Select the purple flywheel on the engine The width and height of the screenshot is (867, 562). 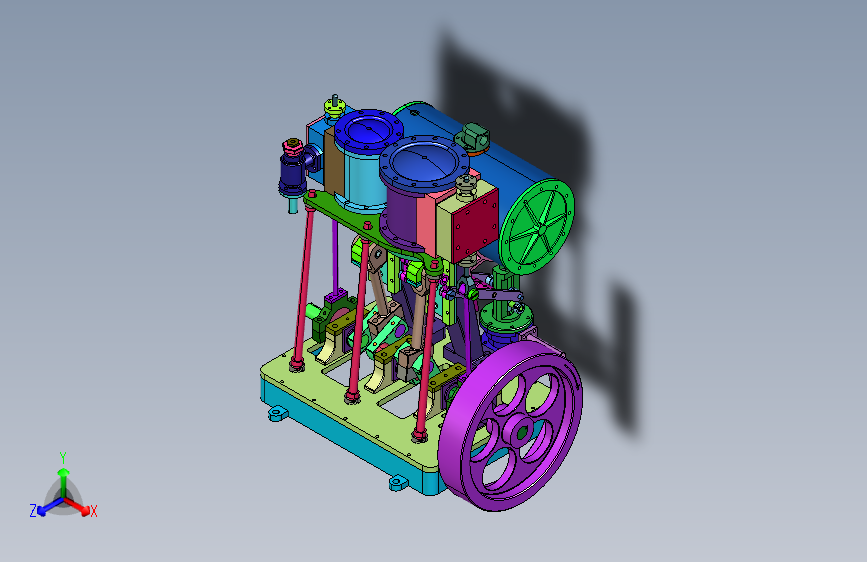510,426
